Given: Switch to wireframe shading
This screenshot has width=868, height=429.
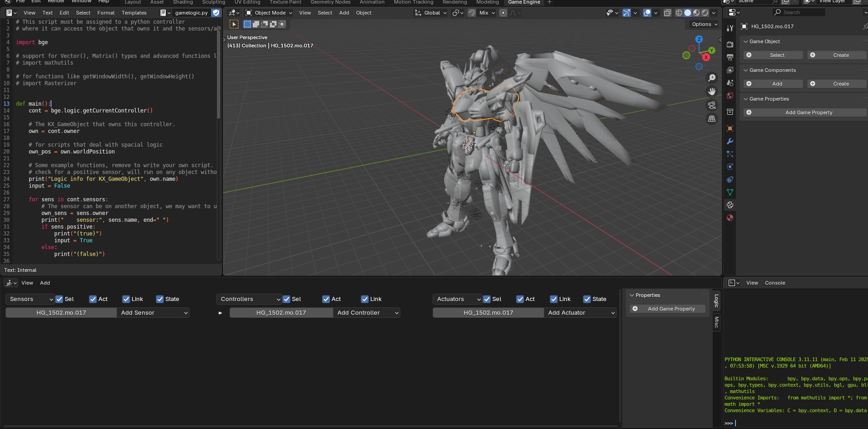Looking at the screenshot, I should coord(679,13).
